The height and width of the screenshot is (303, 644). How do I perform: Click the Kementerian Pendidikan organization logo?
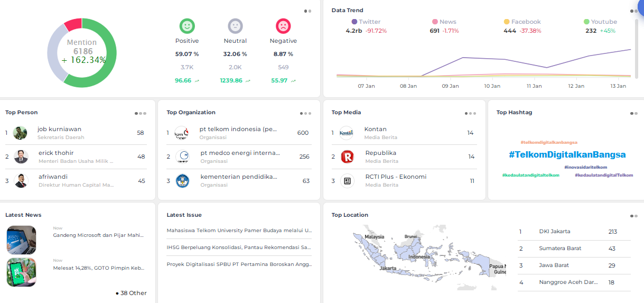click(182, 181)
